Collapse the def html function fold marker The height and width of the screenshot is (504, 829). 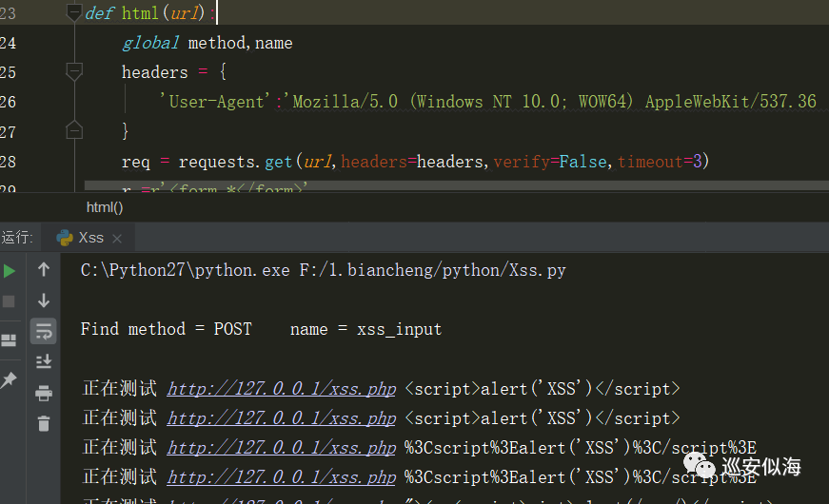point(74,11)
